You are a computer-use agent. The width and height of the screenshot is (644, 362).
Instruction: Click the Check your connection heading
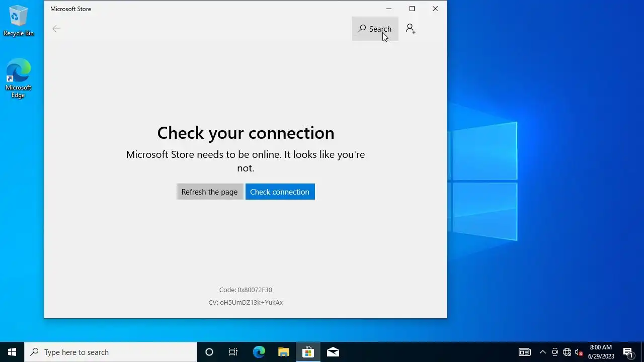click(246, 133)
